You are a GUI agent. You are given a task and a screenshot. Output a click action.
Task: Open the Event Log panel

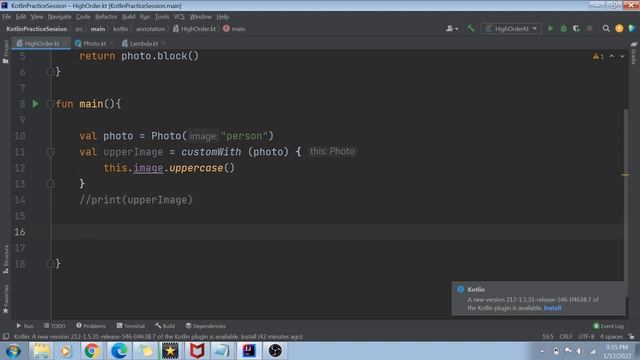click(609, 326)
